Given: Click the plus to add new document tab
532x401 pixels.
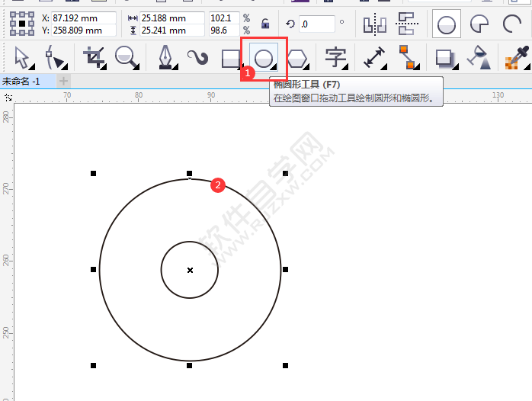Looking at the screenshot, I should coord(63,81).
